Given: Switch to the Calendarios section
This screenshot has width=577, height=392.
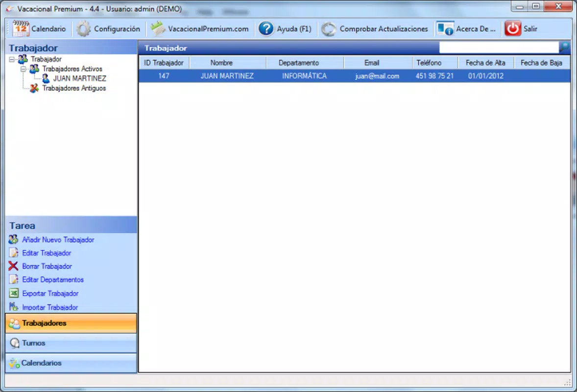Looking at the screenshot, I should (71, 363).
